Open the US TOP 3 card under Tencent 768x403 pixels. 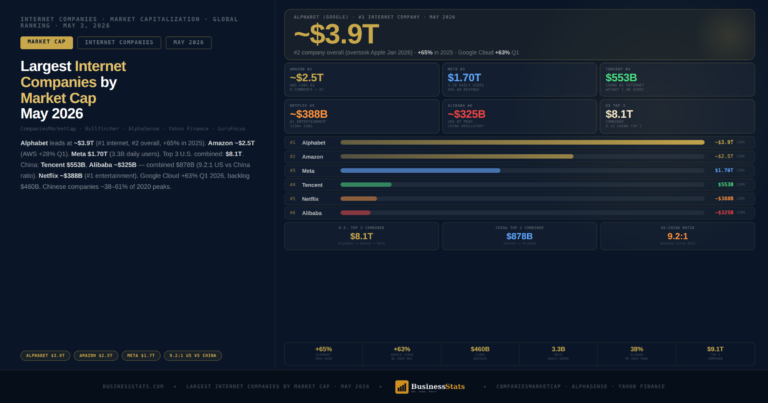[677, 116]
